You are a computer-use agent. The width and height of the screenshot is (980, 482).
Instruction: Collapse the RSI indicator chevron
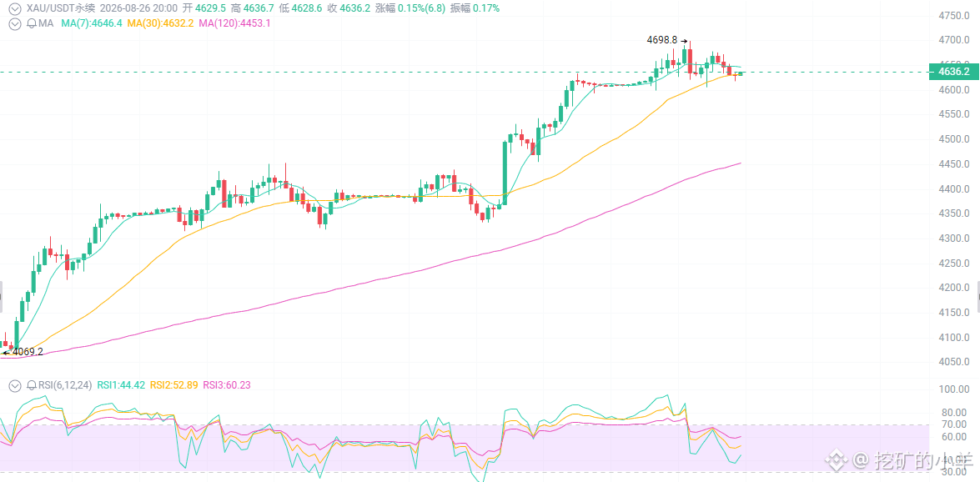(x=14, y=385)
